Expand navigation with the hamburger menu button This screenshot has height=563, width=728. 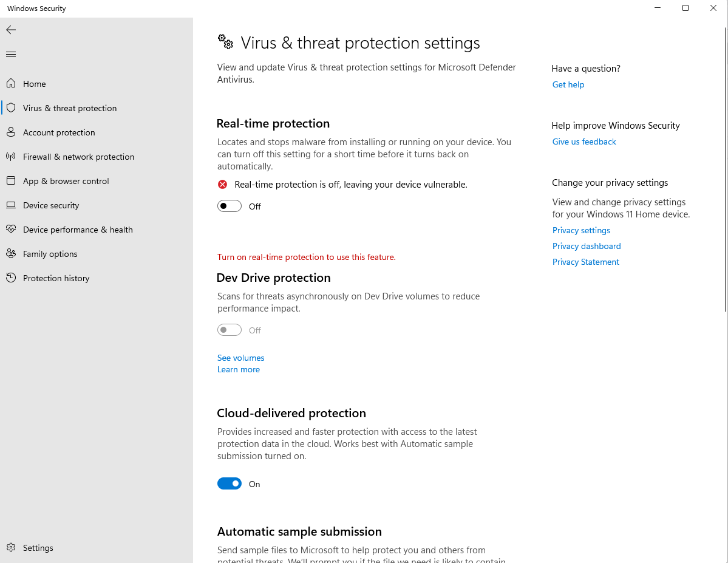pos(11,55)
